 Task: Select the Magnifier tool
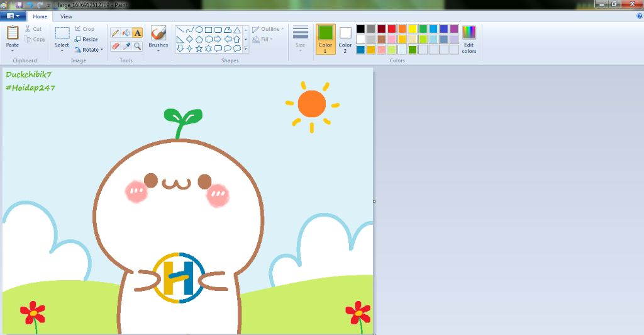click(x=137, y=46)
